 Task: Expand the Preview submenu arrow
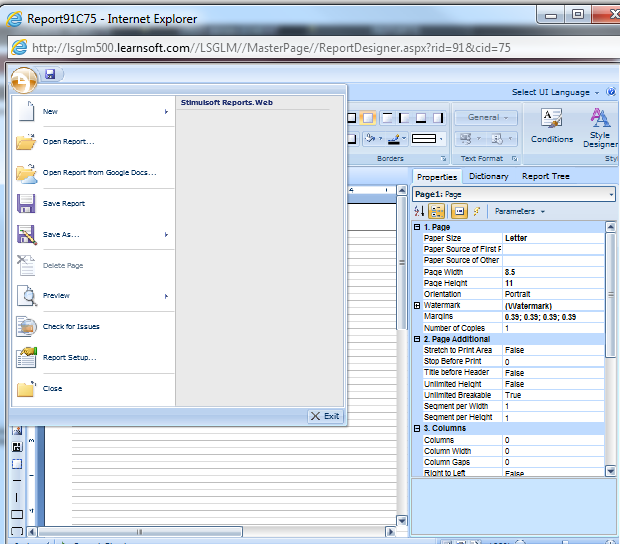coord(166,296)
